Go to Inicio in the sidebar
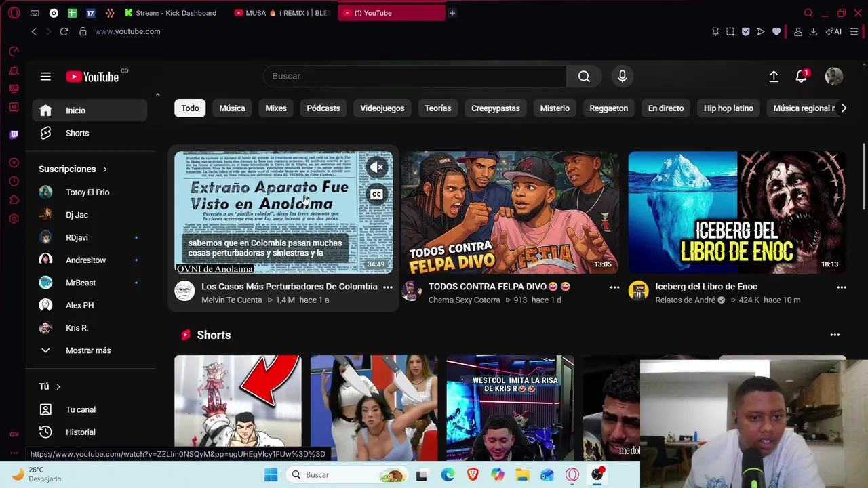 point(90,110)
